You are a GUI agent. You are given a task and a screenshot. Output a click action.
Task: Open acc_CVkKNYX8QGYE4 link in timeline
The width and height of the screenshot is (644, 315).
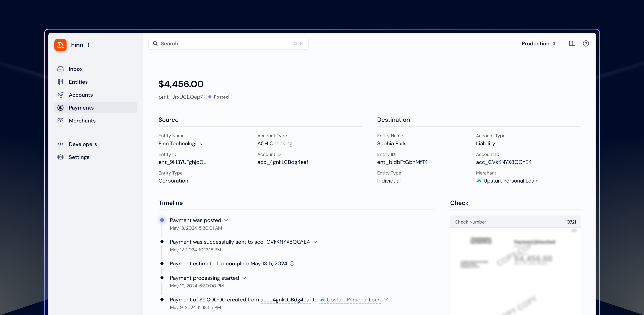tap(282, 242)
